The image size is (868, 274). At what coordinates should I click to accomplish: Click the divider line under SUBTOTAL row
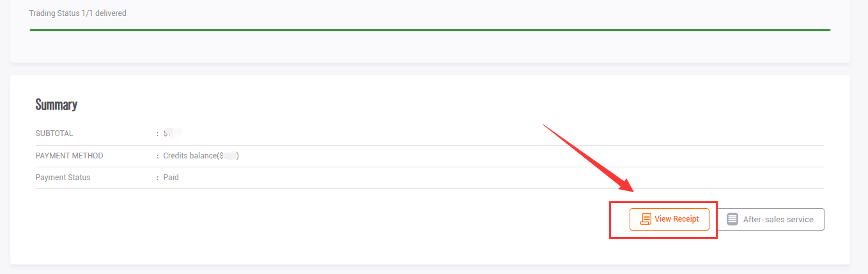coord(430,145)
